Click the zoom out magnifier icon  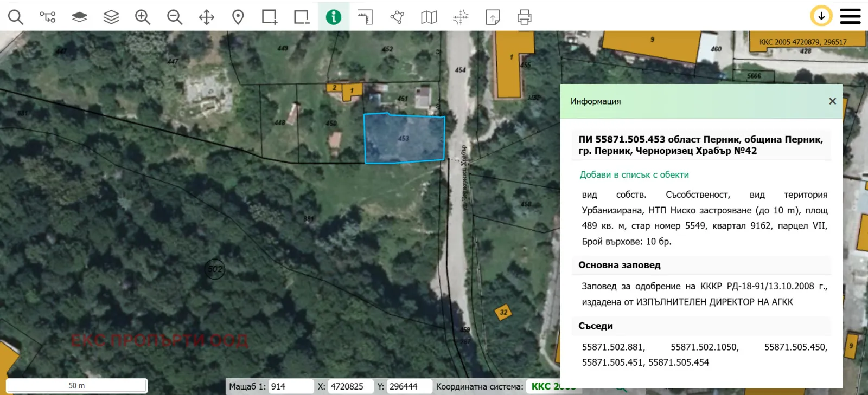pos(175,17)
